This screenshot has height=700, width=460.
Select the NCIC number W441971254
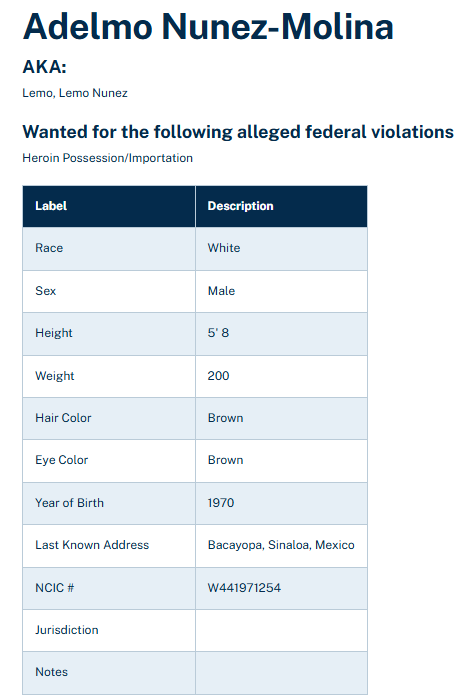click(244, 588)
